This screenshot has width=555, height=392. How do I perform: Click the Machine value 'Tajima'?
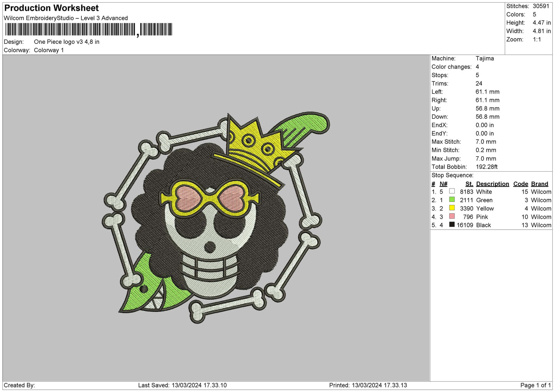(x=485, y=58)
